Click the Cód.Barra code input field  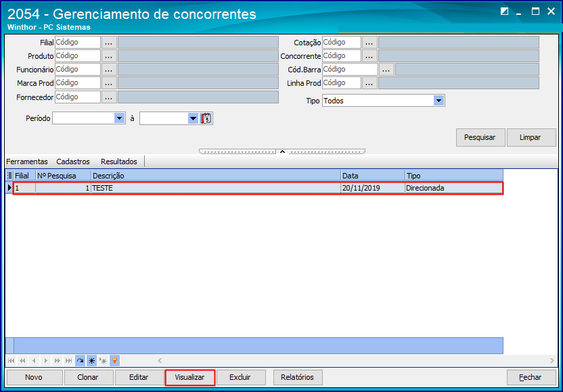350,70
